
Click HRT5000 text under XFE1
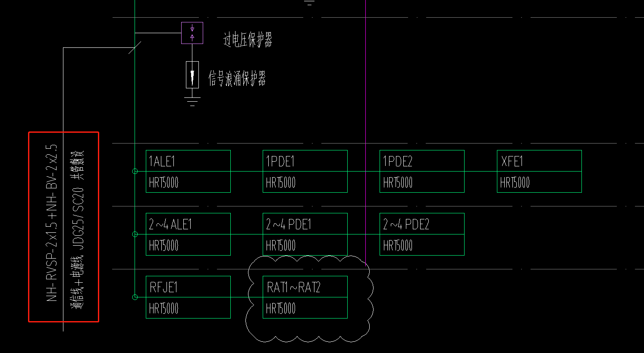pos(515,182)
